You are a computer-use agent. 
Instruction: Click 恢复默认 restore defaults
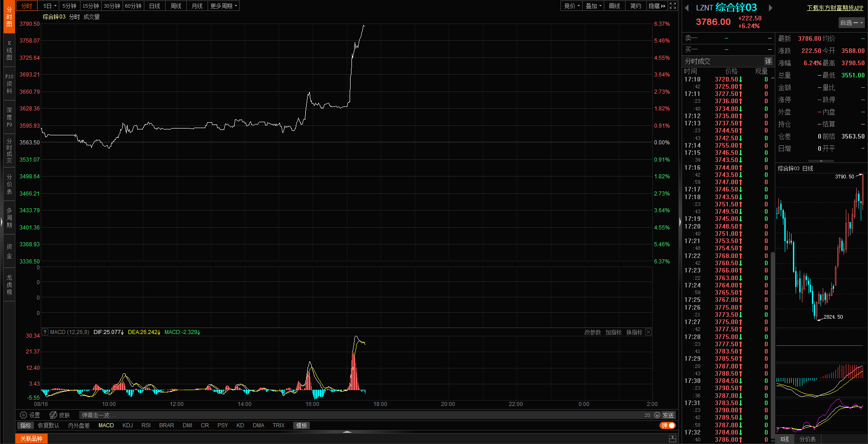tap(48, 425)
